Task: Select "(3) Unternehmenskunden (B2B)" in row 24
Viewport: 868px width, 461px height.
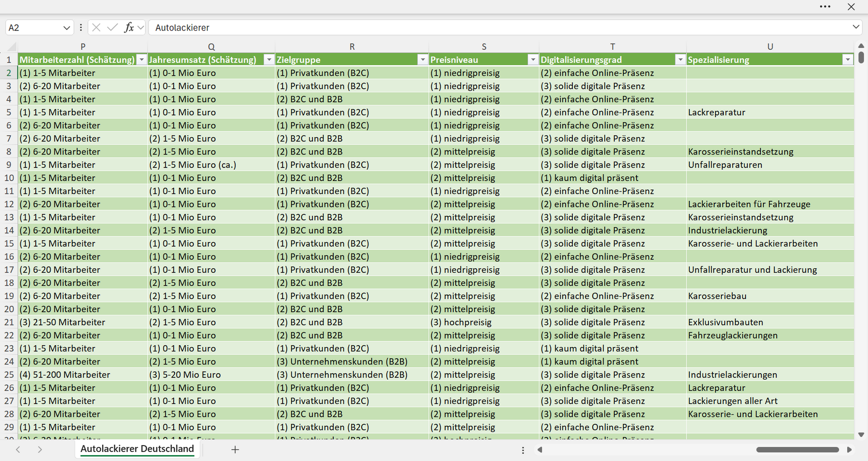Action: pos(352,362)
